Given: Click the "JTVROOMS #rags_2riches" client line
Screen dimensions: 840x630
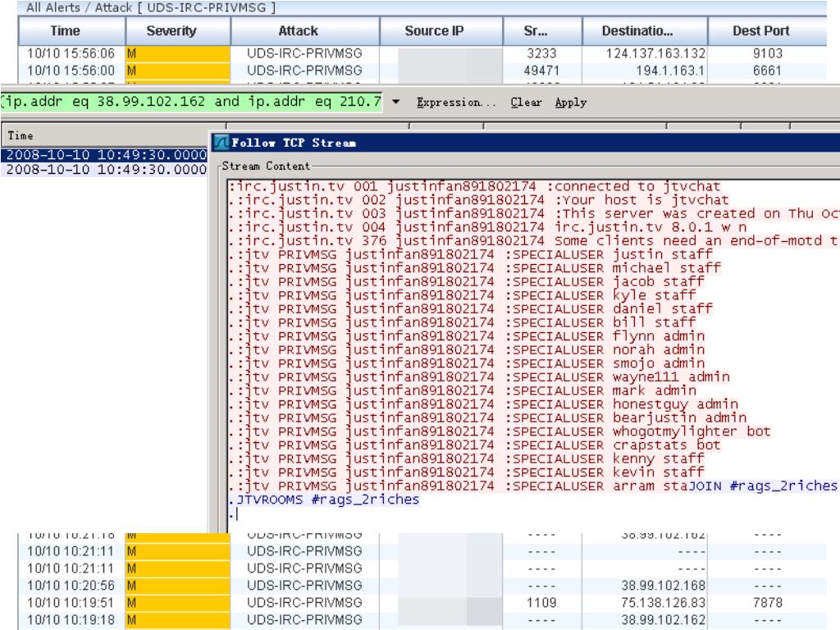Looking at the screenshot, I should 323,500.
